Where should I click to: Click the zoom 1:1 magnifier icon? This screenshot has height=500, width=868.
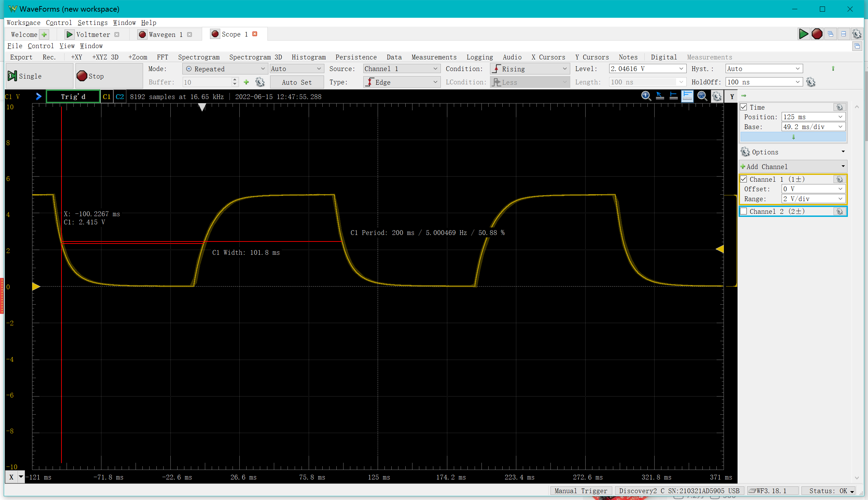coord(646,96)
